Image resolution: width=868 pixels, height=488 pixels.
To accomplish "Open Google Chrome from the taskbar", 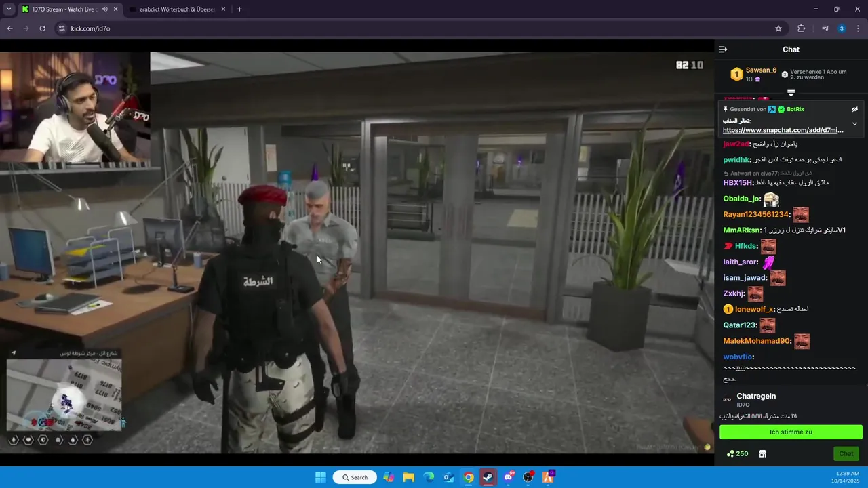I will click(469, 477).
